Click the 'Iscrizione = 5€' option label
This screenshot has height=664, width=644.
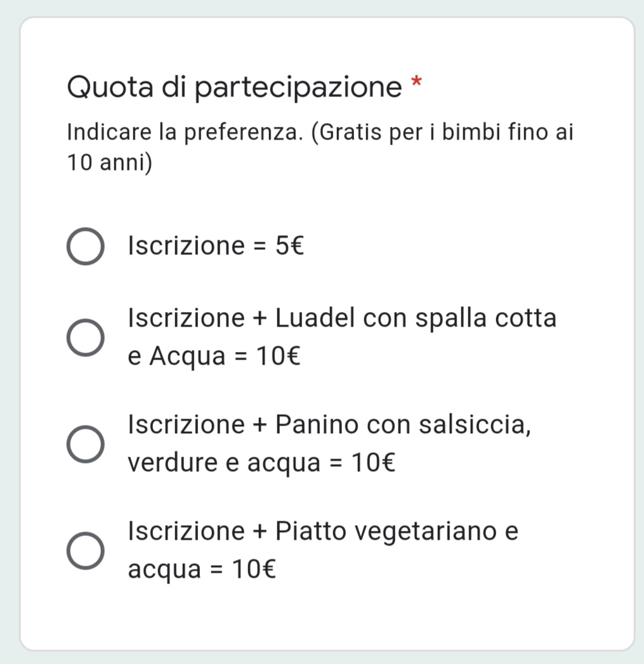point(216,245)
